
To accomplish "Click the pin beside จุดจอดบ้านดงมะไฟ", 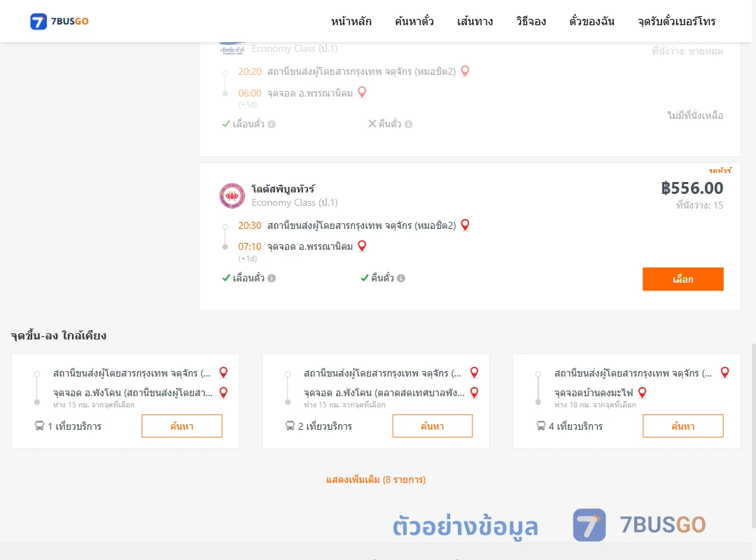I will pyautogui.click(x=642, y=393).
